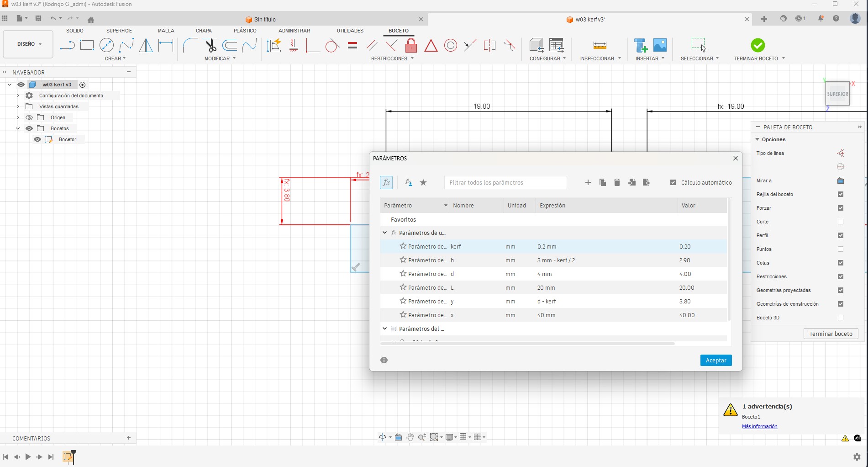
Task: Click the play button in timeline
Action: pyautogui.click(x=28, y=456)
